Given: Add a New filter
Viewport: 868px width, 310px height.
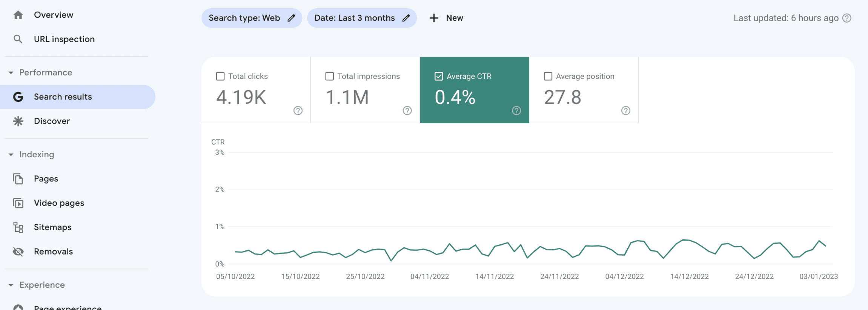Looking at the screenshot, I should (446, 18).
